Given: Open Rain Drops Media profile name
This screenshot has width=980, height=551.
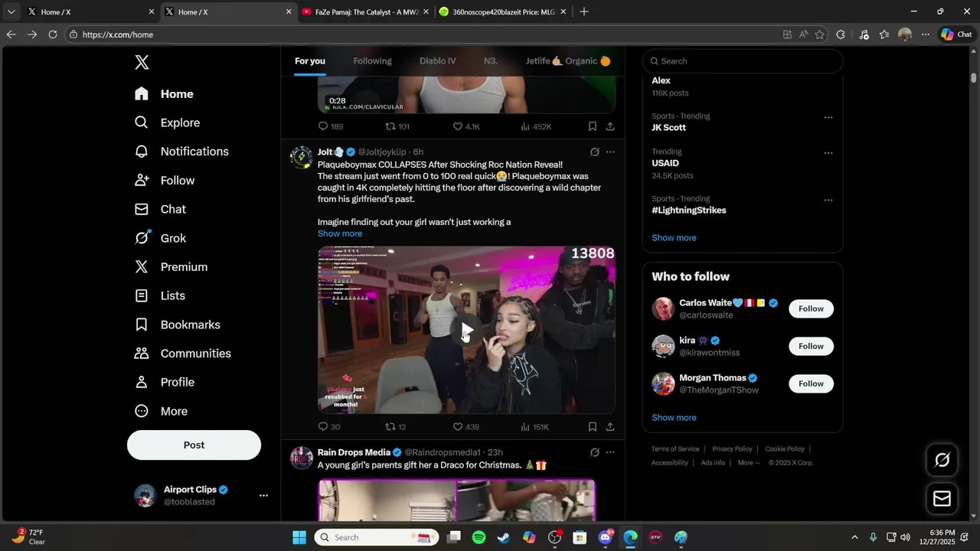Looking at the screenshot, I should pos(354,452).
